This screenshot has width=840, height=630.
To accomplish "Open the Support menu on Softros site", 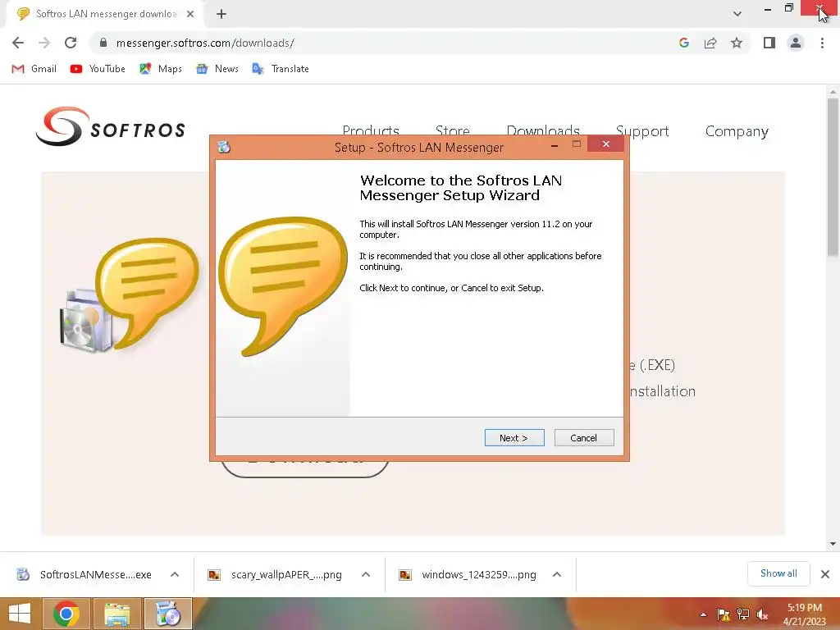I will point(642,130).
